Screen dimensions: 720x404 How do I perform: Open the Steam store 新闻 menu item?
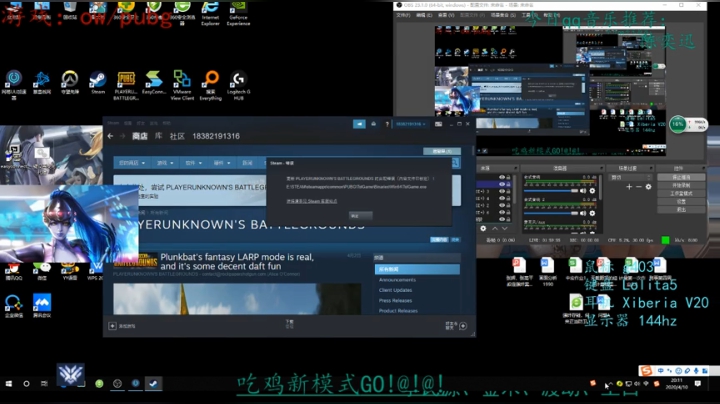[x=247, y=163]
